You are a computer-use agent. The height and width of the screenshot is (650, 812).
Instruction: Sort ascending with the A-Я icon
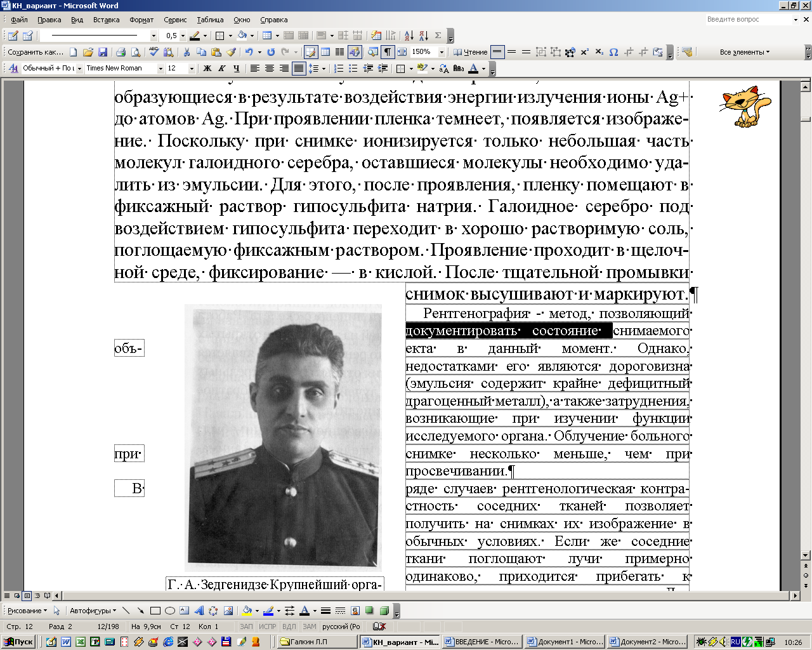tap(409, 36)
